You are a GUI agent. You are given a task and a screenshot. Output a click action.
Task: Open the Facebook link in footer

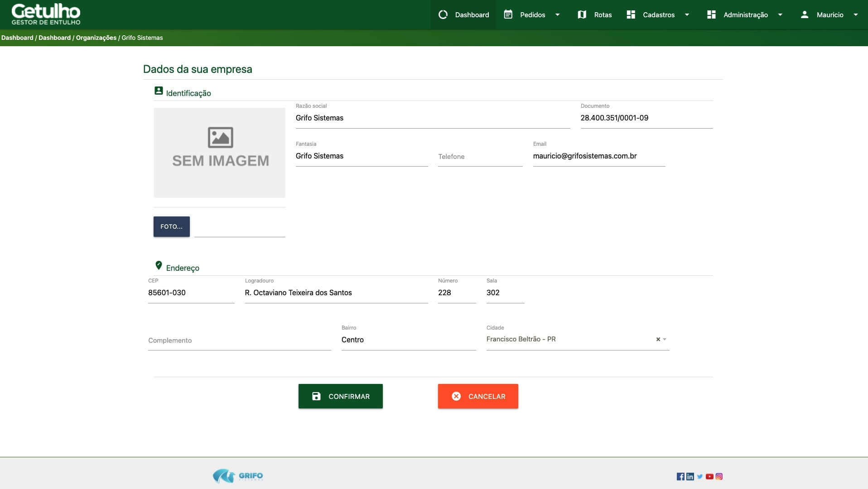(x=680, y=476)
